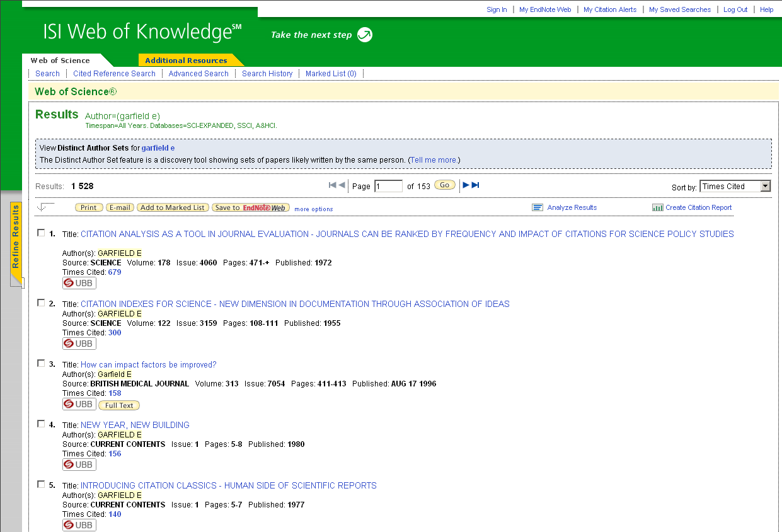Select the checkbox for result 3

coord(41,363)
